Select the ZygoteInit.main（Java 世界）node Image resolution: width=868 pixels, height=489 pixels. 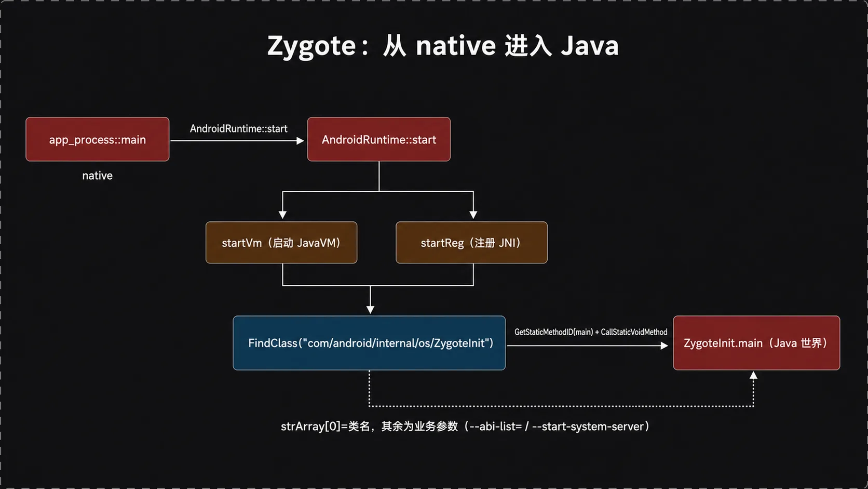(x=756, y=343)
